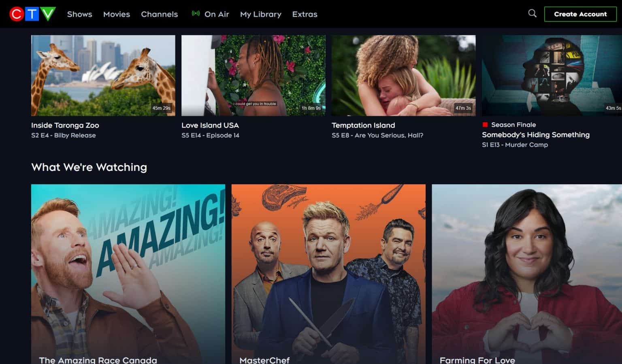
Task: Open the Extras menu
Action: tap(305, 14)
